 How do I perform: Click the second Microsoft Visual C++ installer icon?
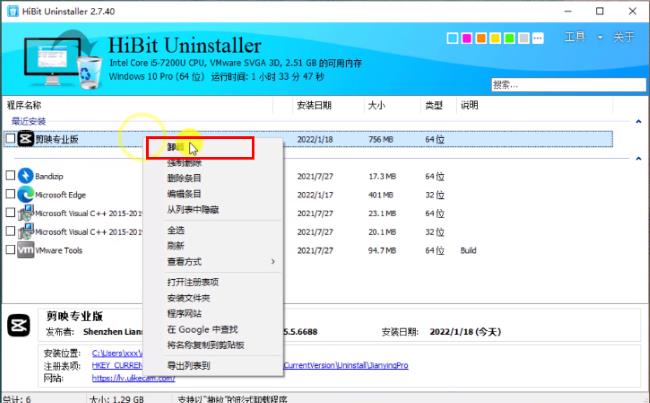click(x=25, y=232)
